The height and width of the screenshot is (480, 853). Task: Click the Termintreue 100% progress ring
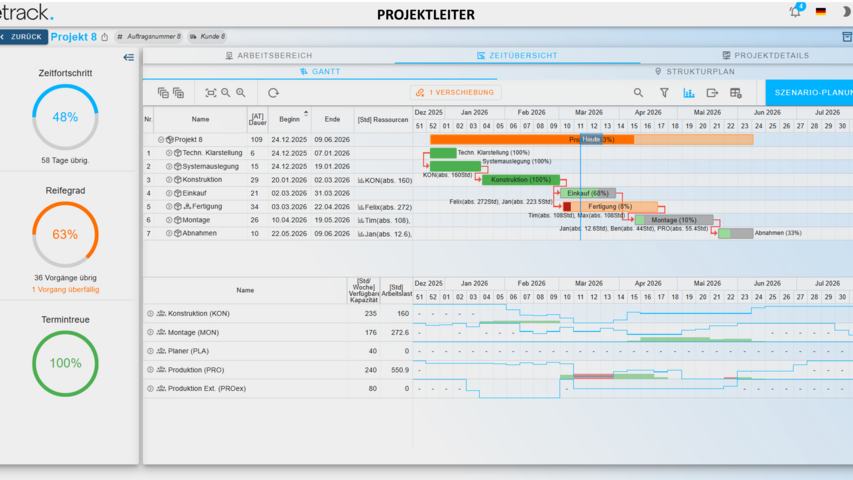[65, 364]
